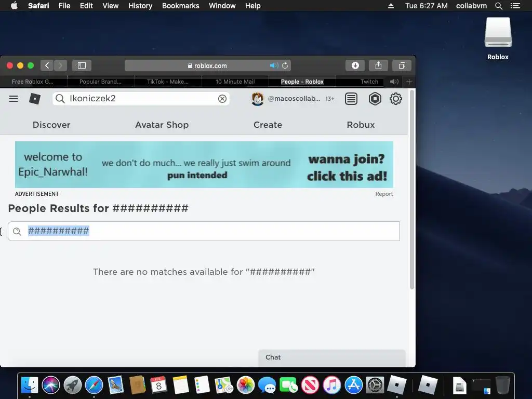Open FaceTime from the dock

click(x=289, y=385)
